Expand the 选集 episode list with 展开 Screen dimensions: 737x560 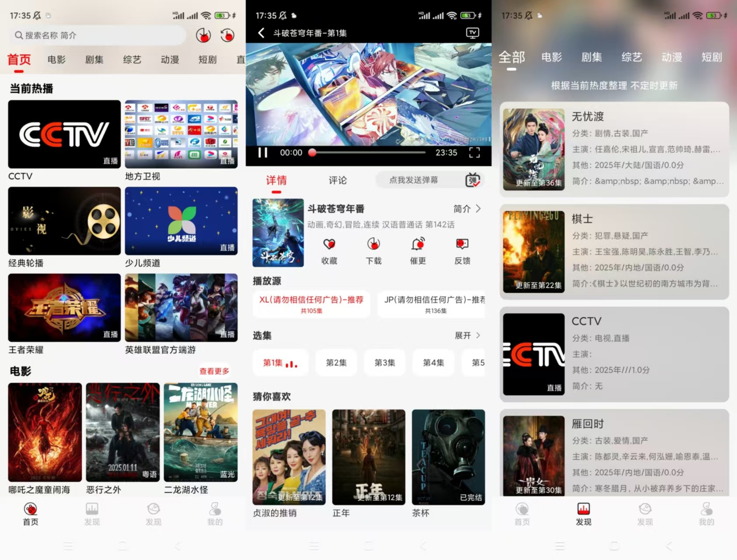tap(468, 336)
